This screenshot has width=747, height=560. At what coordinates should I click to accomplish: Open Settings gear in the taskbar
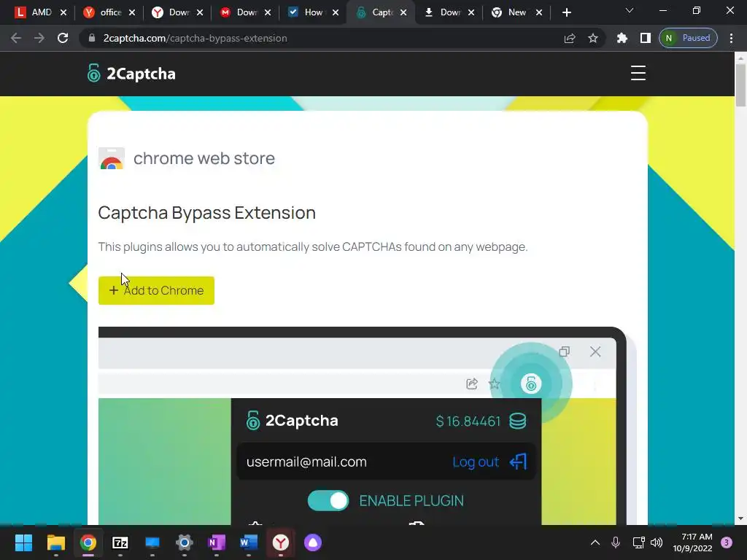point(185,542)
